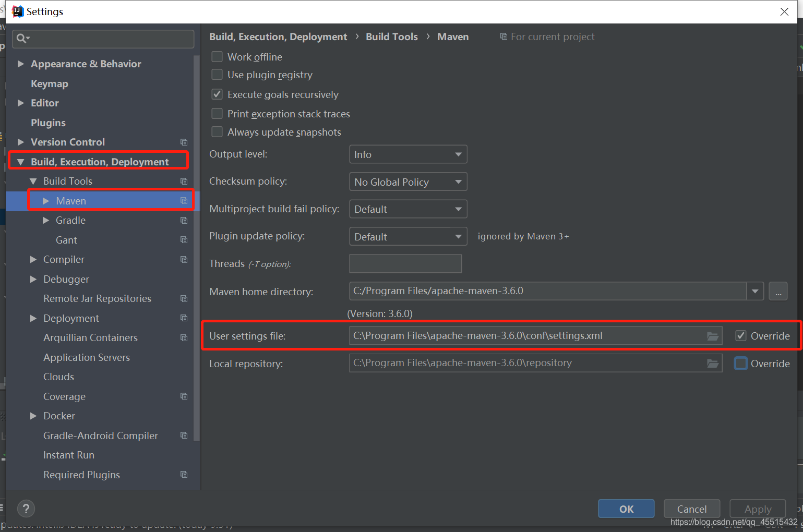Viewport: 803px width, 532px height.
Task: Collapse the Build Tools tree arrow
Action: tap(33, 181)
